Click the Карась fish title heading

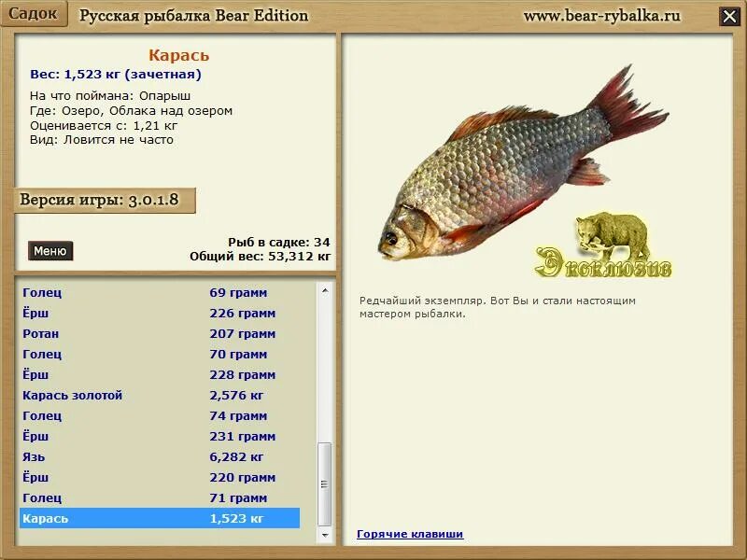click(x=178, y=55)
